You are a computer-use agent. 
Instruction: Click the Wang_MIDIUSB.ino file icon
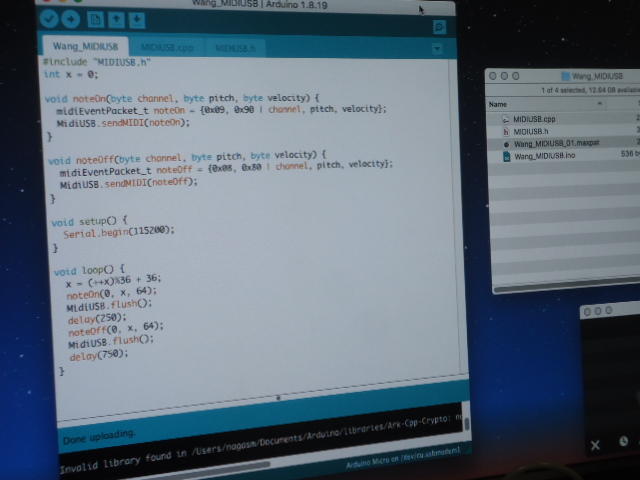(507, 156)
